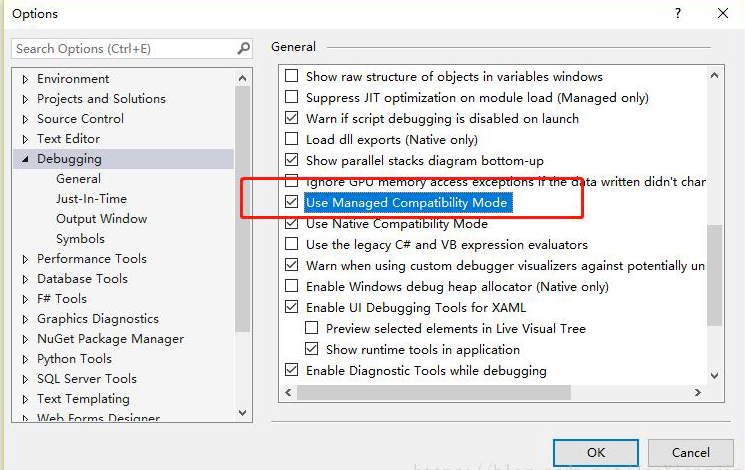Enable Windows debug heap allocator checkbox

[x=291, y=286]
